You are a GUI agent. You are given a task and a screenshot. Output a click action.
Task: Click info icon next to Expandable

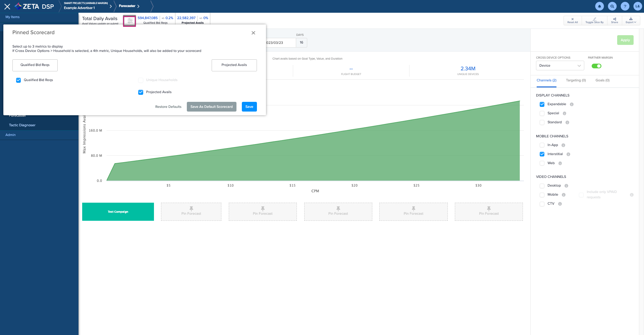click(x=572, y=105)
